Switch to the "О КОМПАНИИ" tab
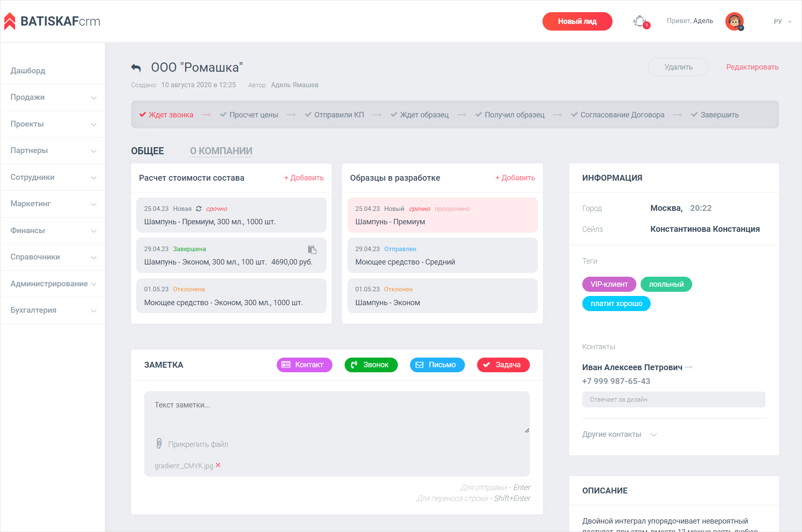Viewport: 802px width, 532px height. (x=221, y=151)
